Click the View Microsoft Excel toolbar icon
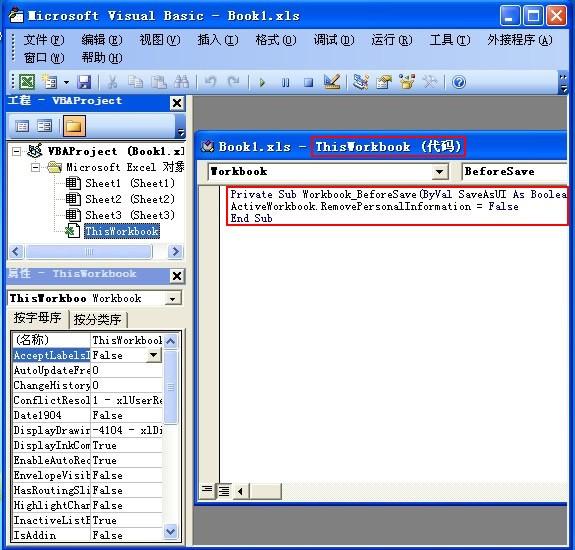575x550 pixels. tap(27, 82)
